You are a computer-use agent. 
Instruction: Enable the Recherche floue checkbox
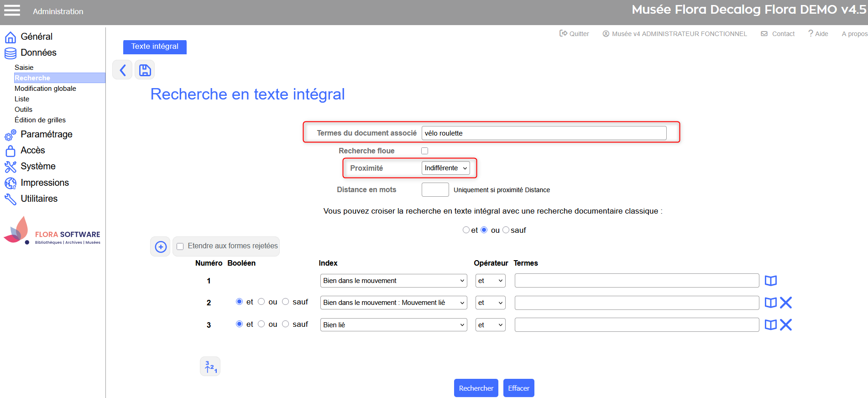pos(425,151)
